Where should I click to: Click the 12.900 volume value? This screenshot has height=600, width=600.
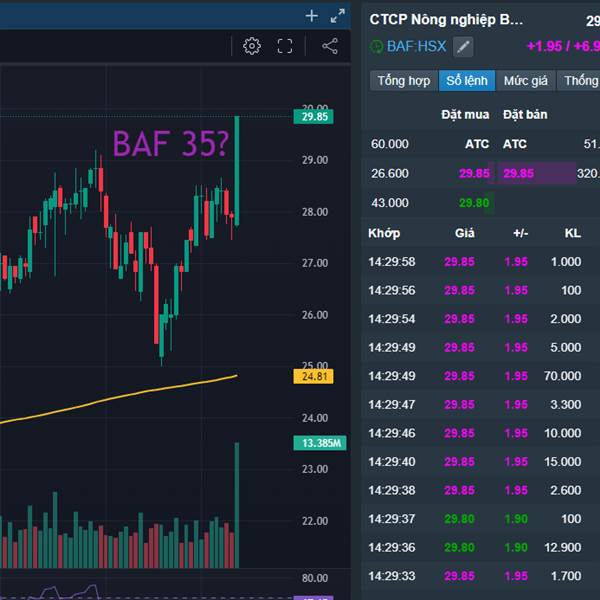coord(562,547)
